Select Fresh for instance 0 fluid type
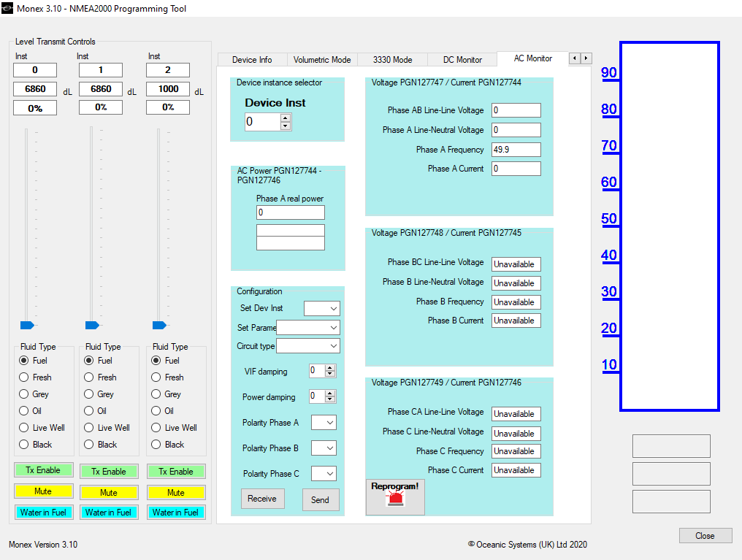Image resolution: width=742 pixels, height=560 pixels. [23, 377]
